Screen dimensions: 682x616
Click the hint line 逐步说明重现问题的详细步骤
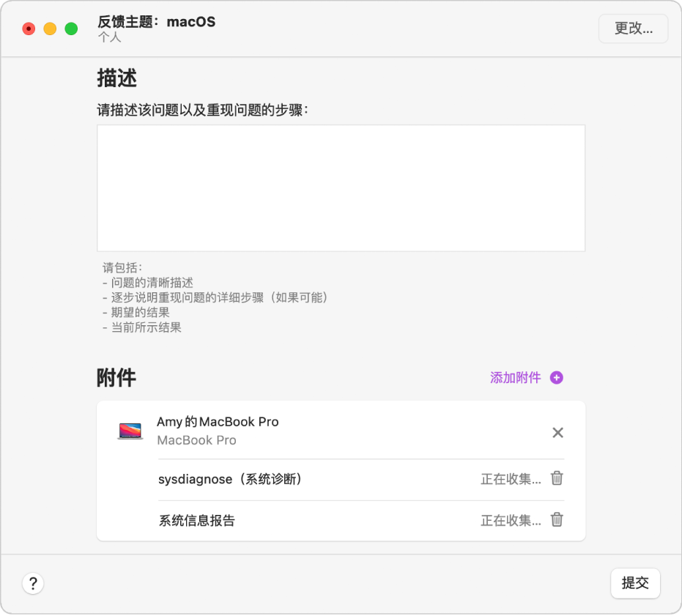188,297
